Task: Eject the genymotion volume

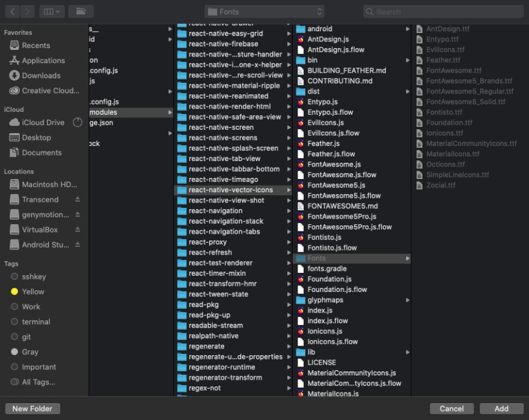Action: coord(78,215)
